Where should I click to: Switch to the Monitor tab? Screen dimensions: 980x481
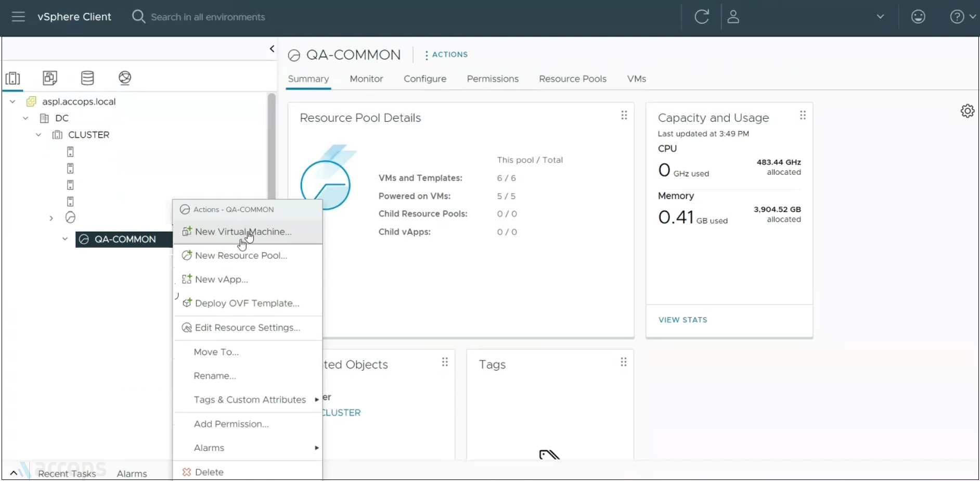tap(366, 79)
